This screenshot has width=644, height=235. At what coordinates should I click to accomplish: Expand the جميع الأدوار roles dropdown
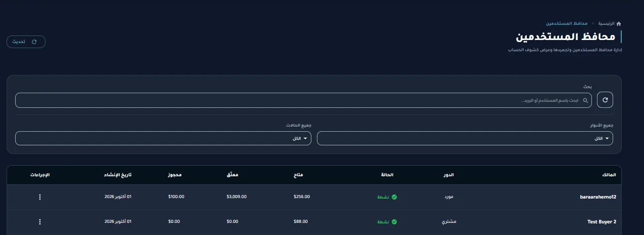click(465, 138)
